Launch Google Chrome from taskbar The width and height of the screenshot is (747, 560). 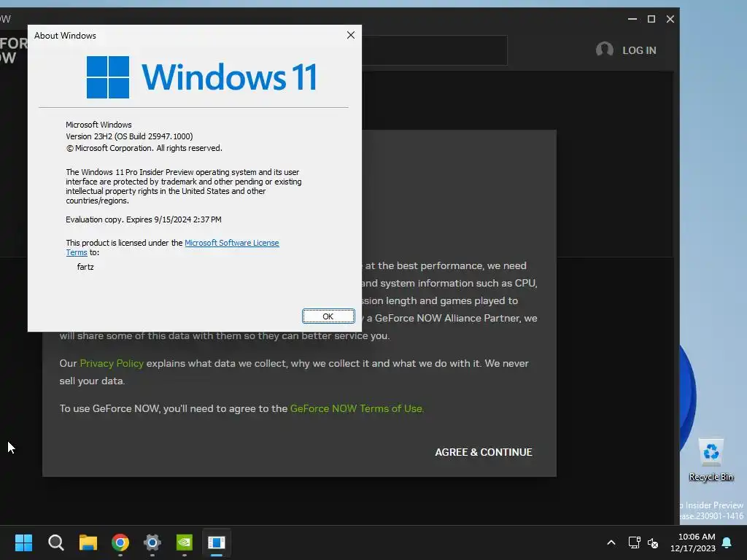point(120,542)
